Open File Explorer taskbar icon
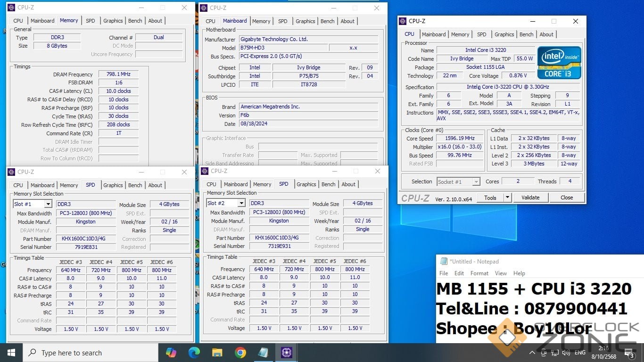Viewport: 644px width, 362px height. click(x=217, y=353)
